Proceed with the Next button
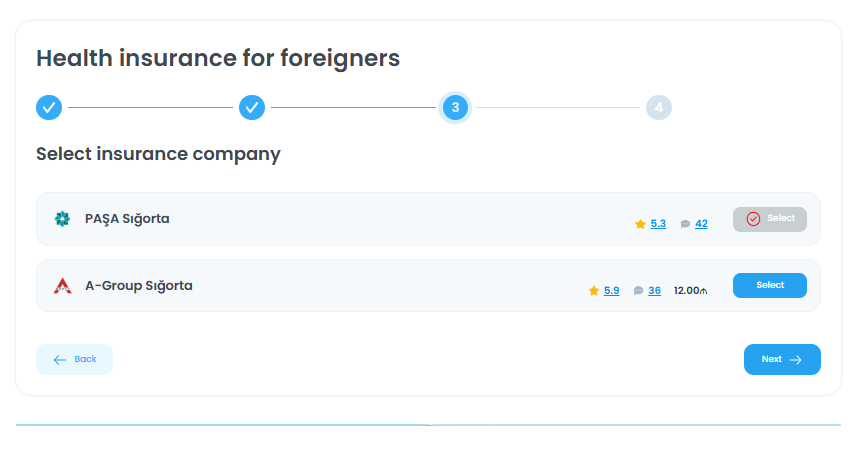 (x=781, y=359)
